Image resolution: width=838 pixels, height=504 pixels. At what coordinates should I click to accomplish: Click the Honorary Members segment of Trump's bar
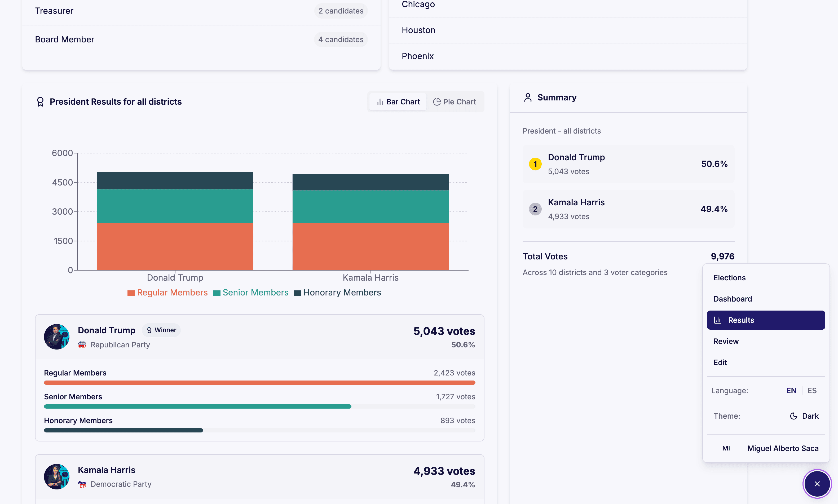click(x=175, y=180)
